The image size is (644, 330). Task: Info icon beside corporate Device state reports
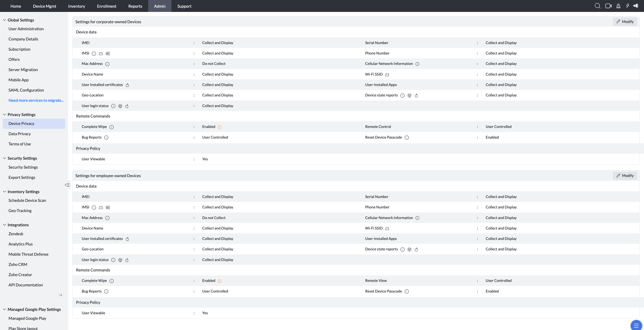402,96
